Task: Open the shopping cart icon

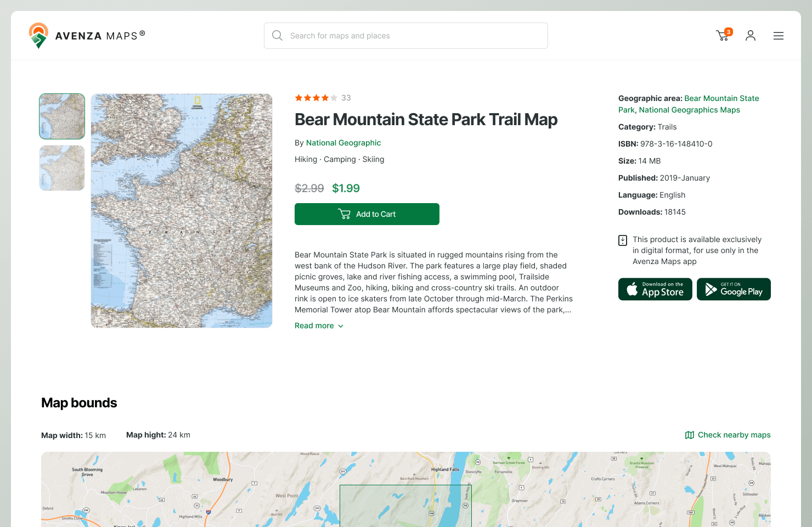Action: [724, 35]
